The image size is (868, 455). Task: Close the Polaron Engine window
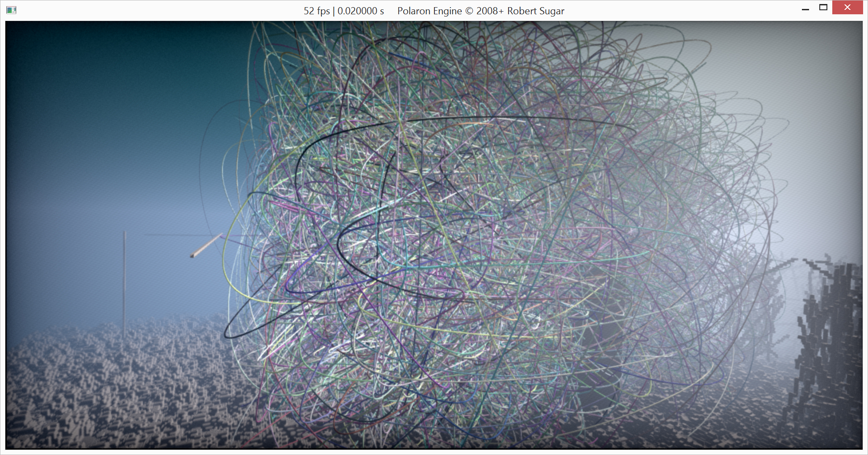(x=847, y=8)
